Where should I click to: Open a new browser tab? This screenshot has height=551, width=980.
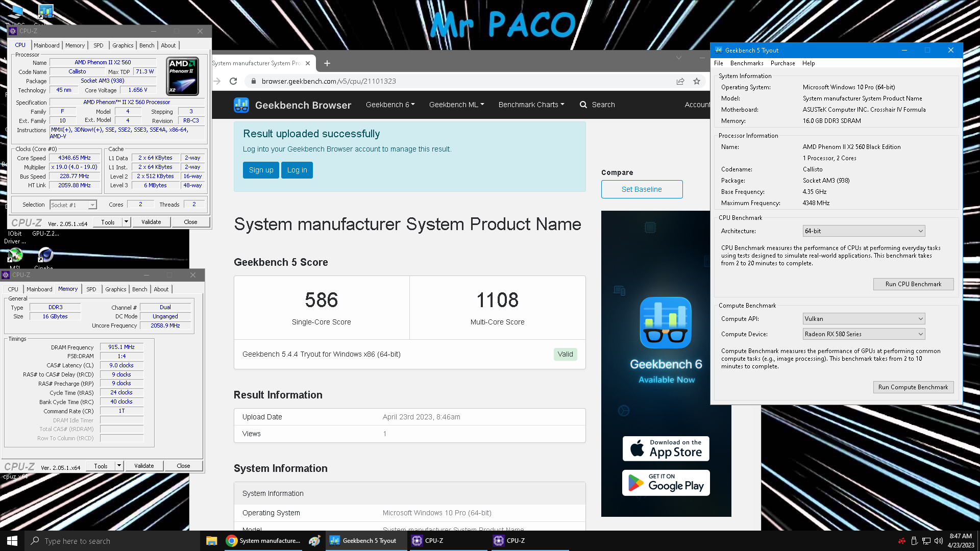point(327,63)
